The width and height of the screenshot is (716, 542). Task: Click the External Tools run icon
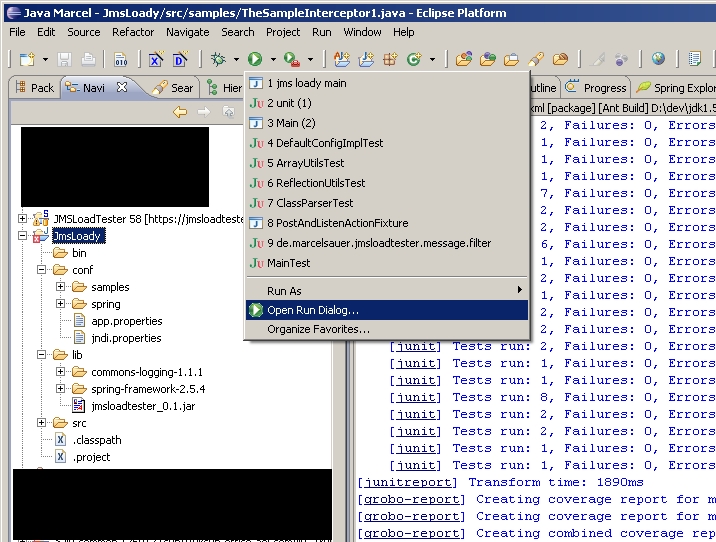click(x=291, y=59)
